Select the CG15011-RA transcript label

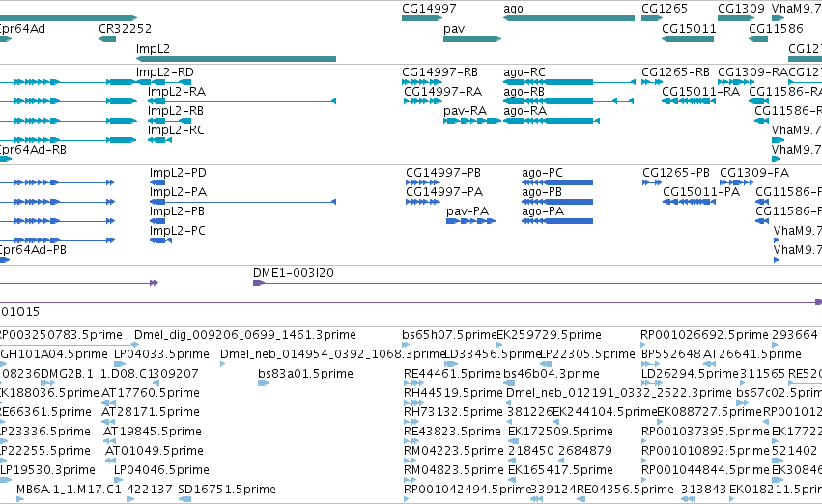701,92
